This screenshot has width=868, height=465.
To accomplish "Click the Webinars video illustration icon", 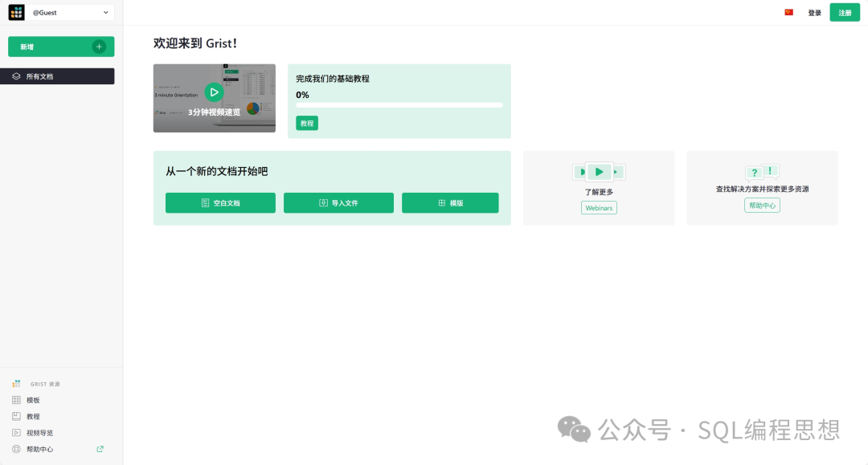I will tap(599, 172).
